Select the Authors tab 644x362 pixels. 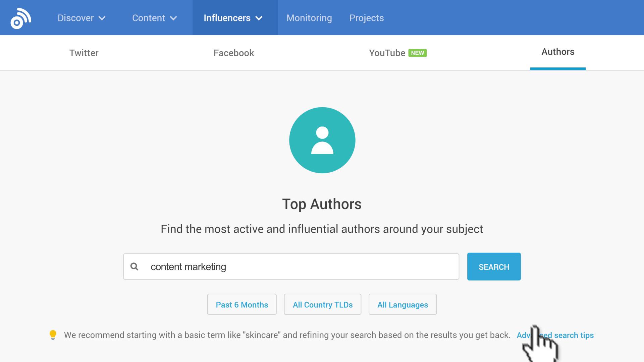(558, 52)
